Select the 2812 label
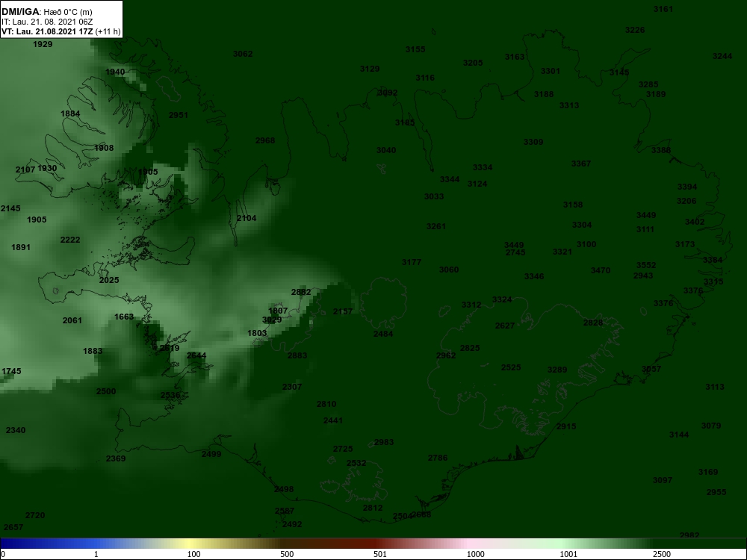 (373, 508)
